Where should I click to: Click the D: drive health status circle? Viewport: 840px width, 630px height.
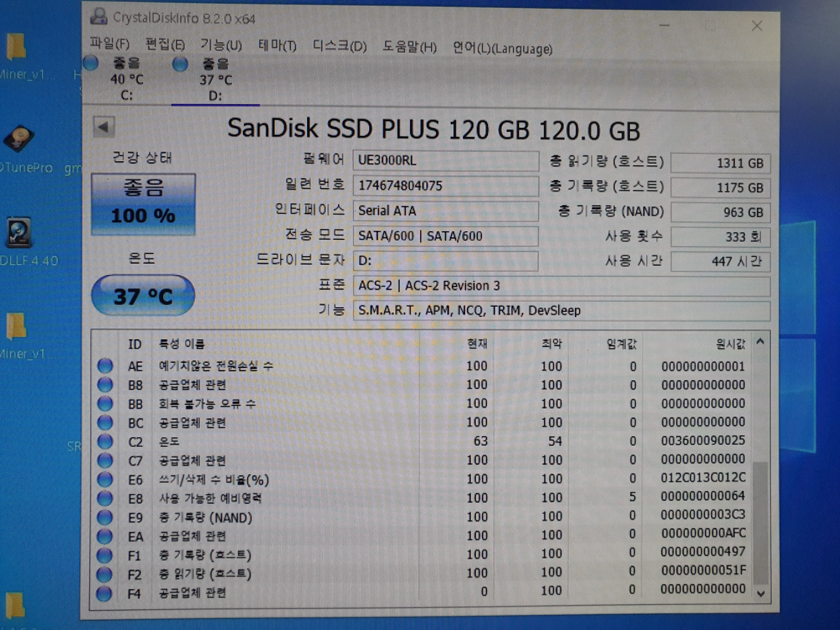180,64
